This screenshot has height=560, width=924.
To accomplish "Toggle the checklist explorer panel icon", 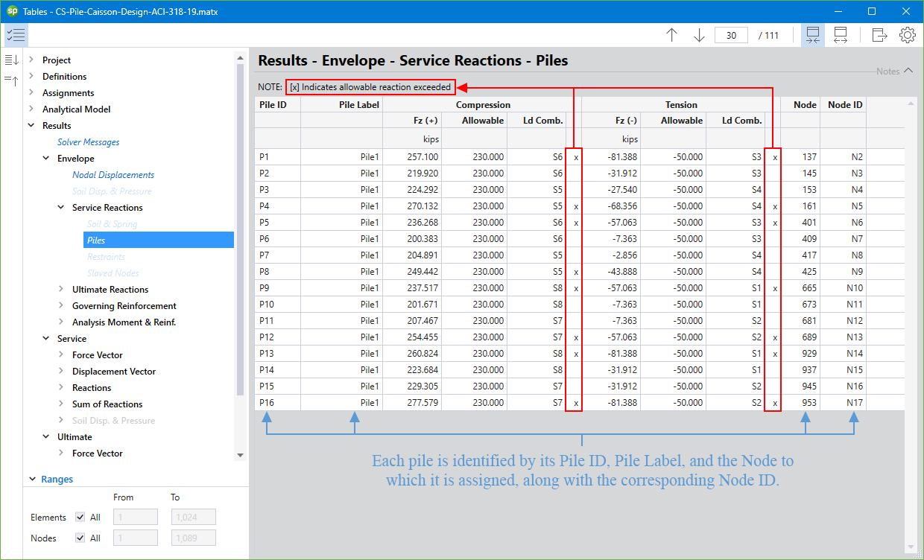I will coord(16,35).
